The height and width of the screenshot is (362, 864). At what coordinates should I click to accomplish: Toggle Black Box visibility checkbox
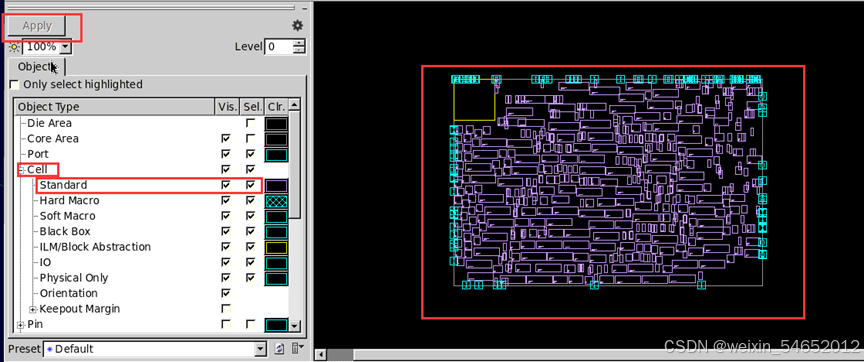click(x=225, y=231)
